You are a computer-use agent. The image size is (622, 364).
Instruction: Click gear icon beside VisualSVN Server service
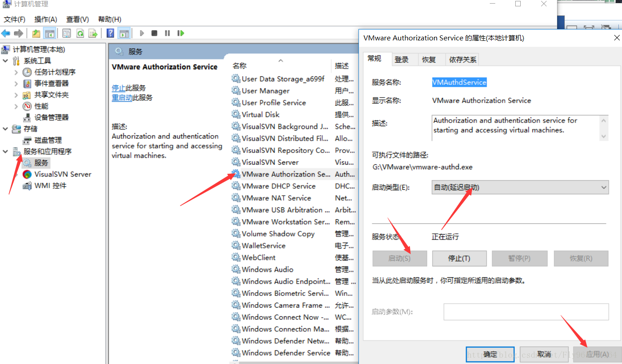pyautogui.click(x=236, y=162)
